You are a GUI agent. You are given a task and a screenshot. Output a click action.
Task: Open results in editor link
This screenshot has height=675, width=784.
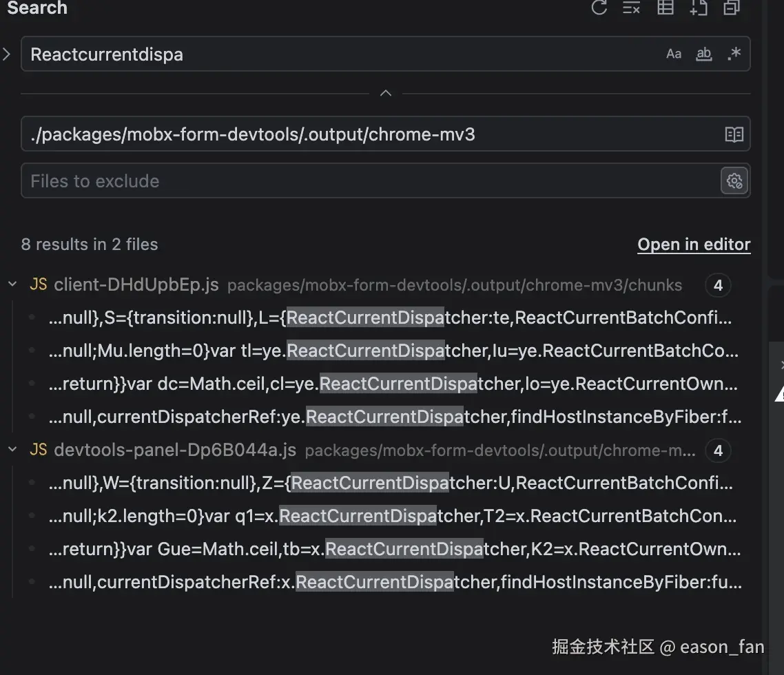point(694,245)
